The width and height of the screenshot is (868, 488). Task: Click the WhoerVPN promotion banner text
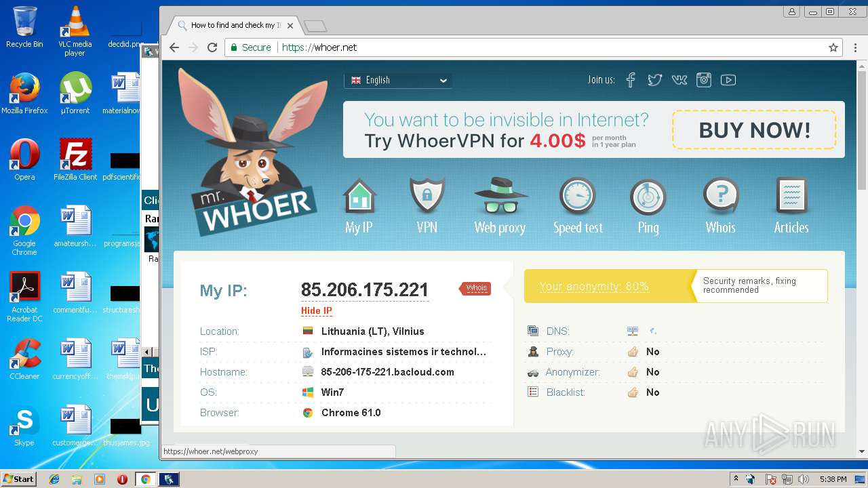point(506,130)
